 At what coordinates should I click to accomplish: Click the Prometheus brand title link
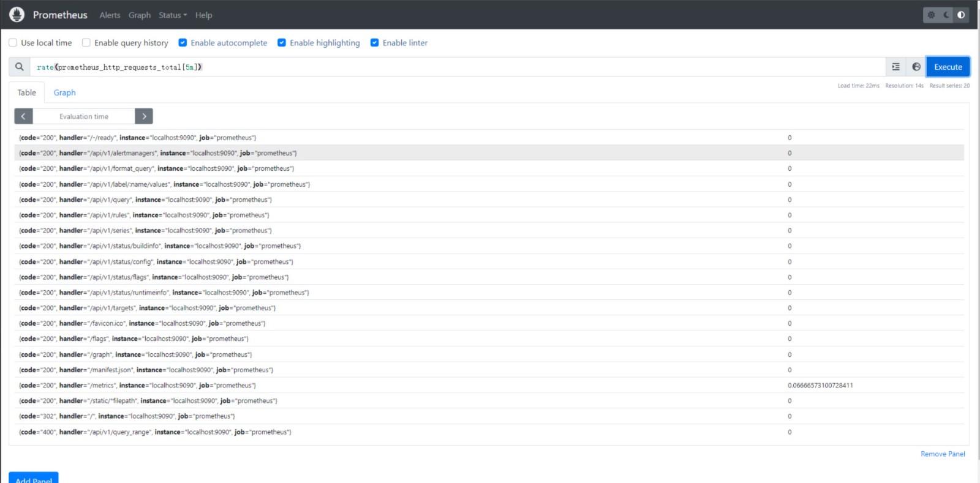coord(60,15)
